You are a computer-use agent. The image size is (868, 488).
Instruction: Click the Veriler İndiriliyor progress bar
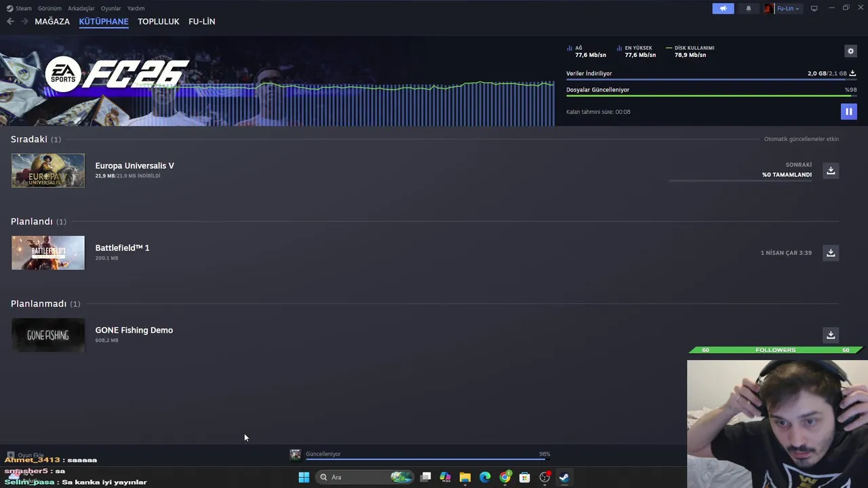click(x=711, y=80)
